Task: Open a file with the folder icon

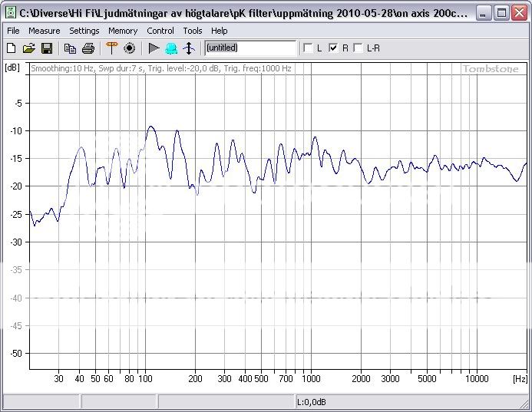Action: coord(28,48)
